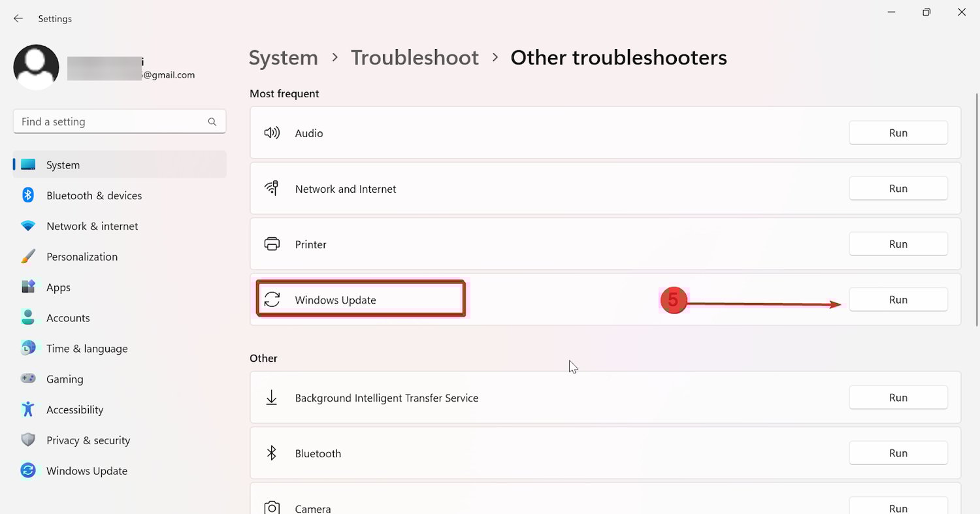Go to System breadcrumb
Viewport: 980px width, 514px height.
coord(283,57)
